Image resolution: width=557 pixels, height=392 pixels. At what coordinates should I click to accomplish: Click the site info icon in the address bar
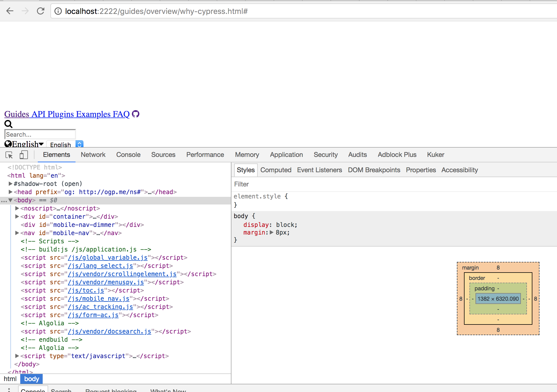[58, 11]
